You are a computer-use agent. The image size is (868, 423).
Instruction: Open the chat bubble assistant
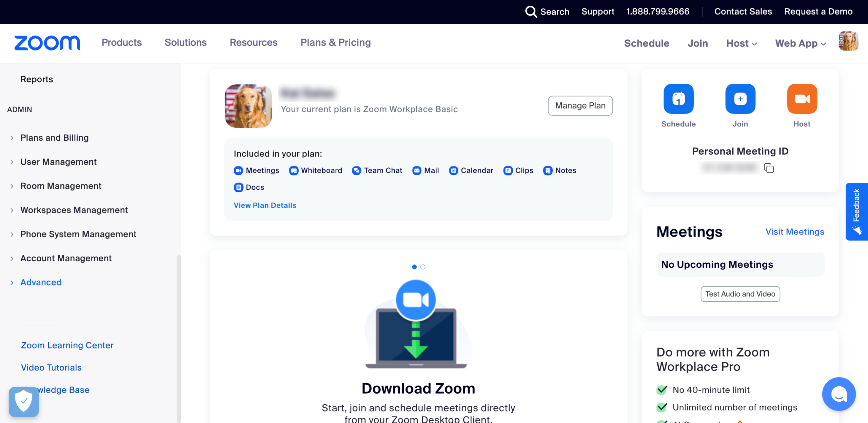click(839, 394)
